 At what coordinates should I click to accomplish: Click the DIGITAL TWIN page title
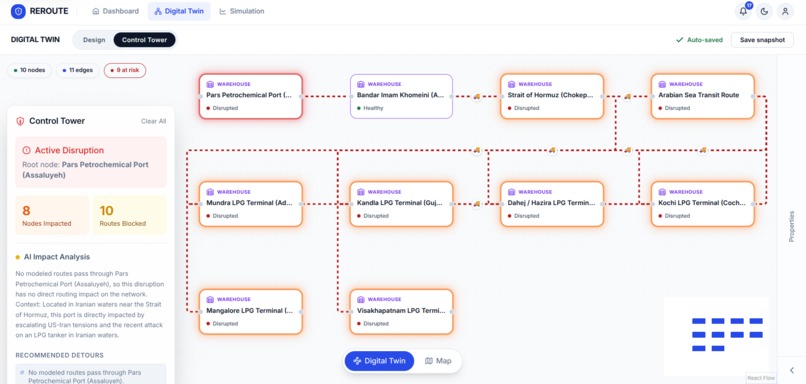(35, 40)
